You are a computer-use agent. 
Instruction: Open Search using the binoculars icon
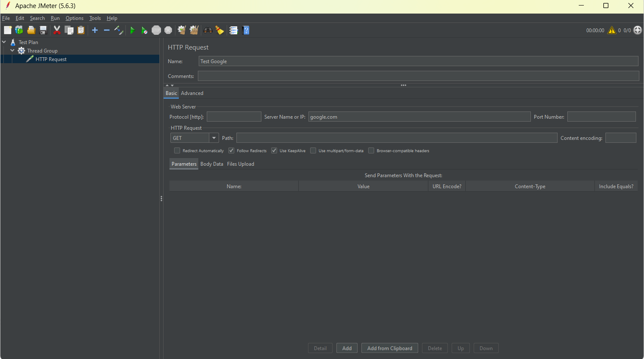208,30
